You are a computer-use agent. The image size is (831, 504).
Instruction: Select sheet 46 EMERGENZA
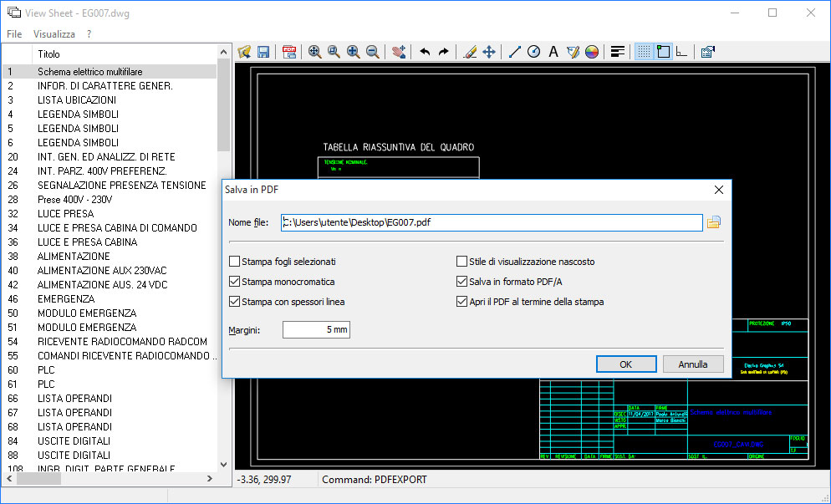[110, 299]
